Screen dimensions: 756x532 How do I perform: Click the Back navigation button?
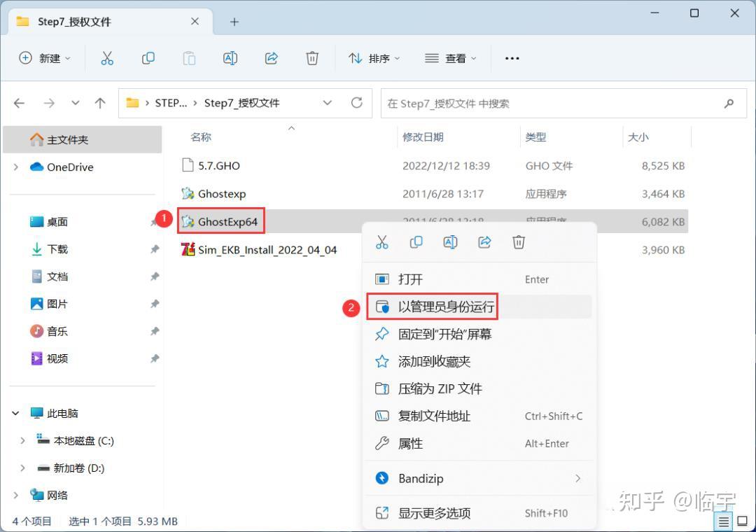[19, 103]
